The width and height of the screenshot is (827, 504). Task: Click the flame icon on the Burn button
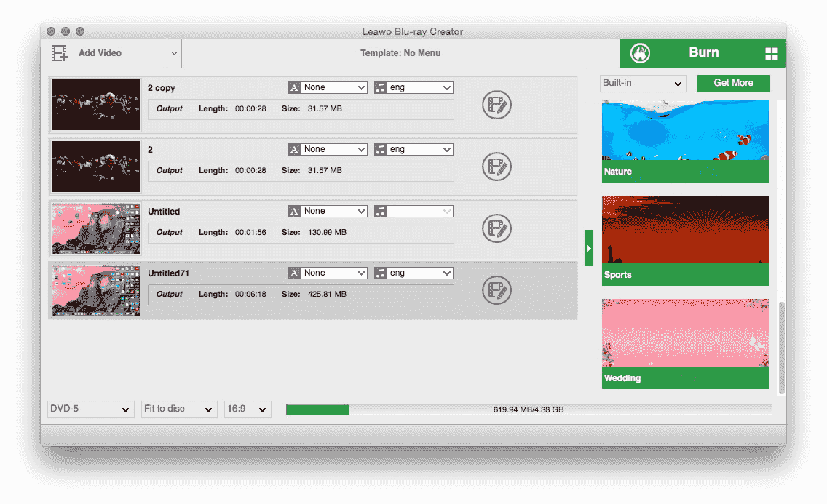[640, 52]
